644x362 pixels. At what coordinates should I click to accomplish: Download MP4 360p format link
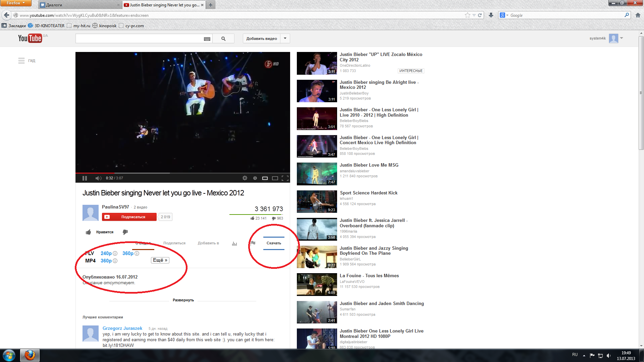[x=106, y=261]
